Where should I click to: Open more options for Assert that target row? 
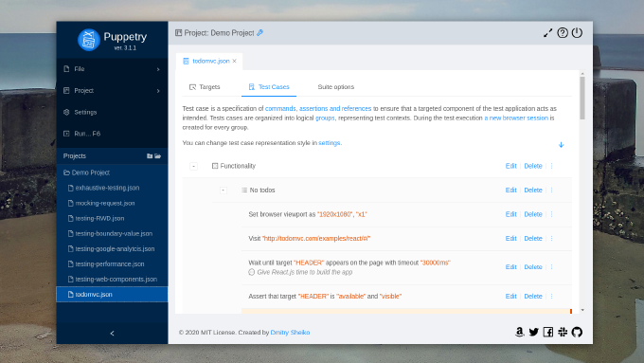pos(551,296)
